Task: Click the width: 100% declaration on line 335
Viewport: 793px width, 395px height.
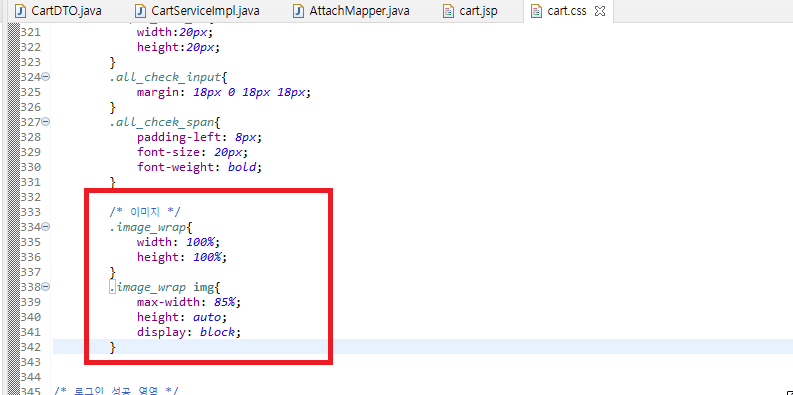Action: click(x=179, y=242)
